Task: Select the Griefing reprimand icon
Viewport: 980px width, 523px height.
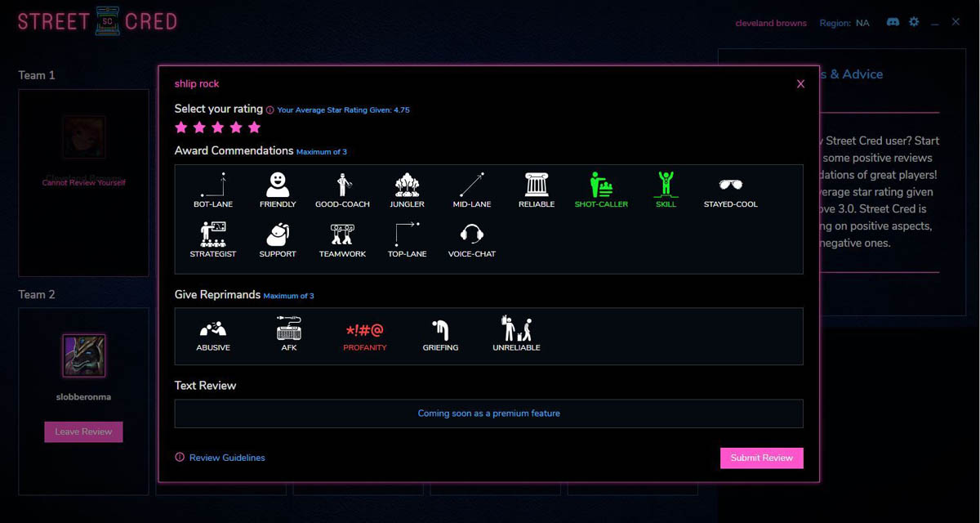Action: point(440,330)
